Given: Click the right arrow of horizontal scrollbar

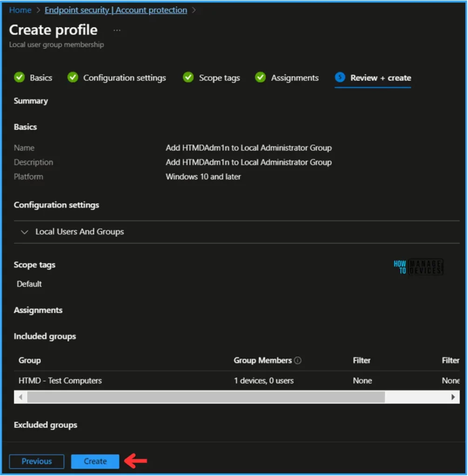Looking at the screenshot, I should tap(453, 397).
